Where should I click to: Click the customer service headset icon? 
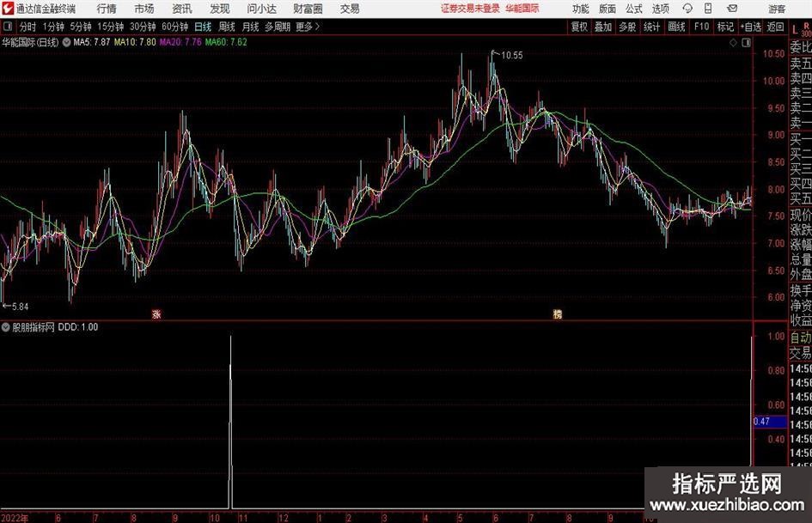(687, 9)
